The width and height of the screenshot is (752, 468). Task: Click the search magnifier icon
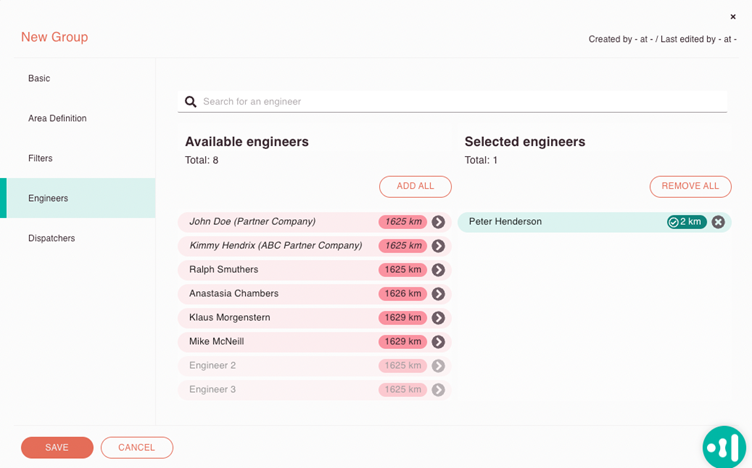tap(191, 102)
